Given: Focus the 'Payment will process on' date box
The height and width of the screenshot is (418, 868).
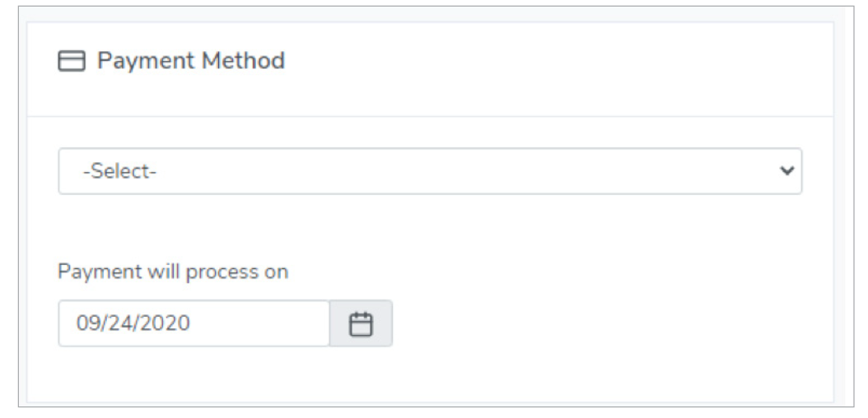Looking at the screenshot, I should click(x=194, y=324).
